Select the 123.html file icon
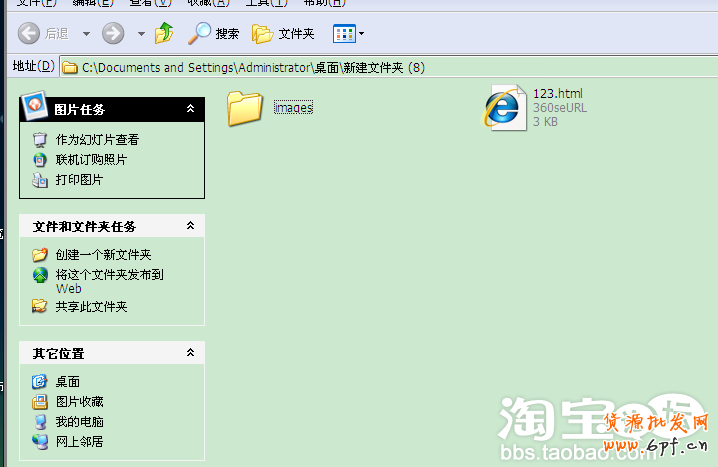Viewport: 718px width, 467px height. (502, 107)
